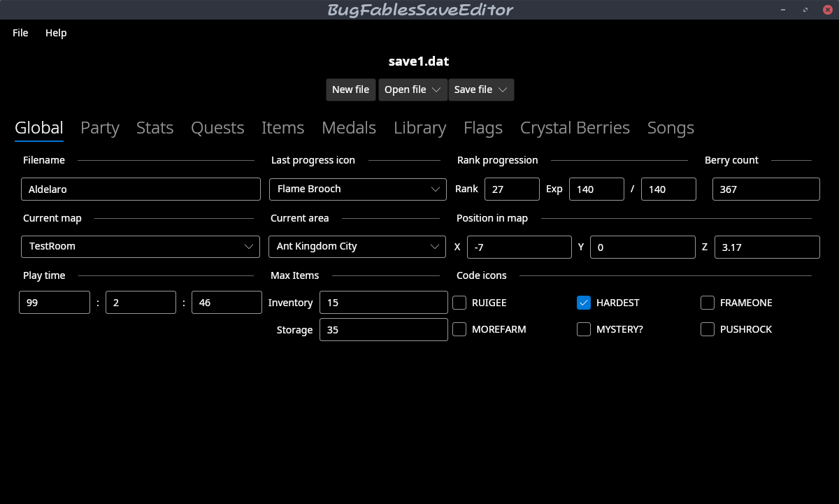
Task: Click the Y position field
Action: point(643,247)
